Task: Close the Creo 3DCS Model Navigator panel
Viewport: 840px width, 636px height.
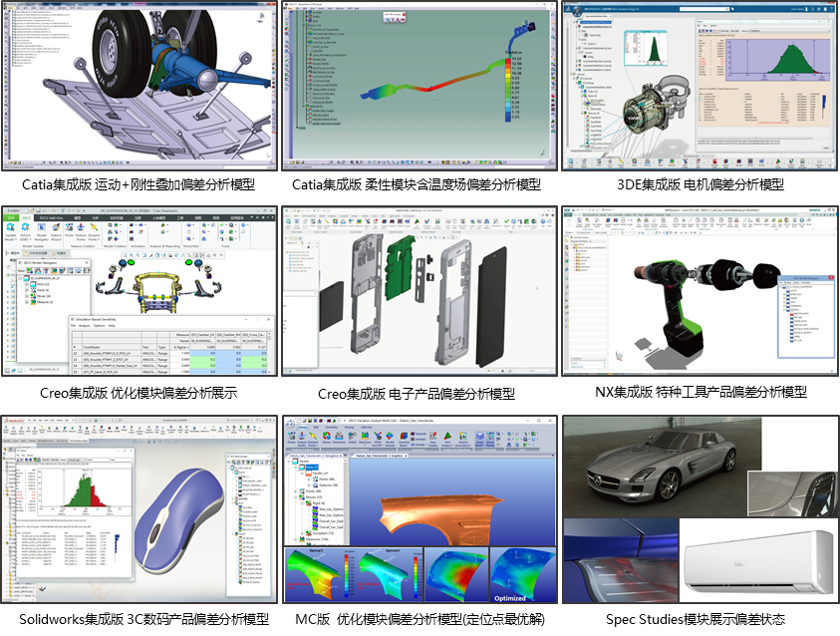Action: tap(87, 262)
